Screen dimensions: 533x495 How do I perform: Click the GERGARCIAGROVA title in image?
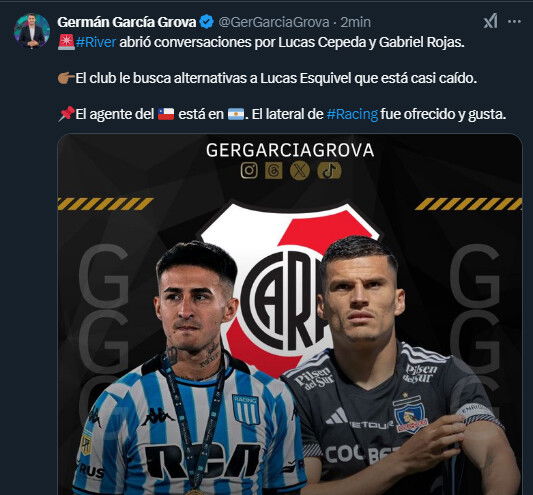pyautogui.click(x=290, y=150)
